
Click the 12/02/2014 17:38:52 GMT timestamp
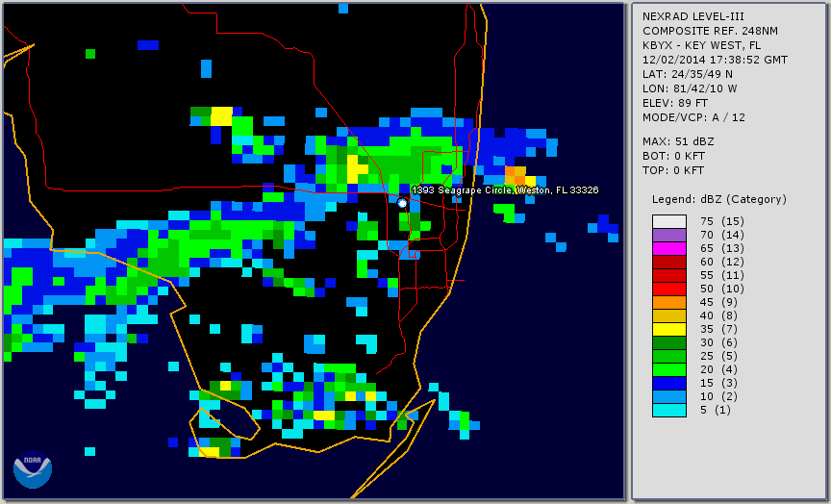[715, 60]
